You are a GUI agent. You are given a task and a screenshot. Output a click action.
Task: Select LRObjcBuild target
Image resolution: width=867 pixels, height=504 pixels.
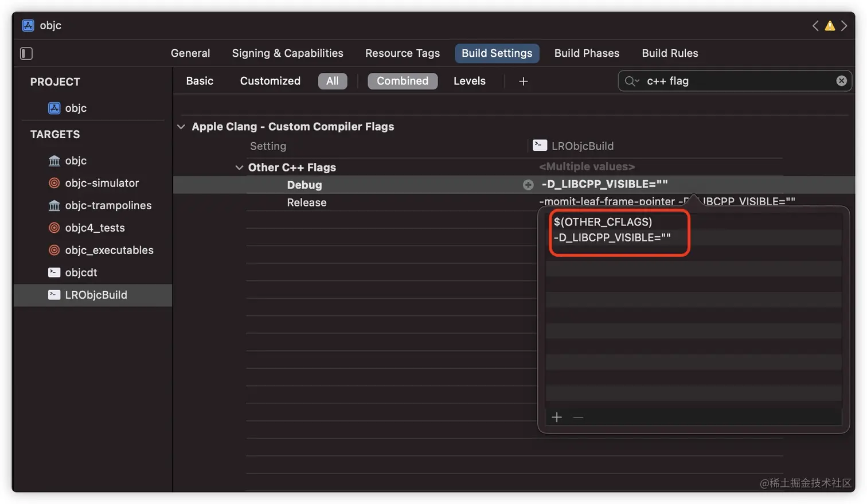point(93,295)
